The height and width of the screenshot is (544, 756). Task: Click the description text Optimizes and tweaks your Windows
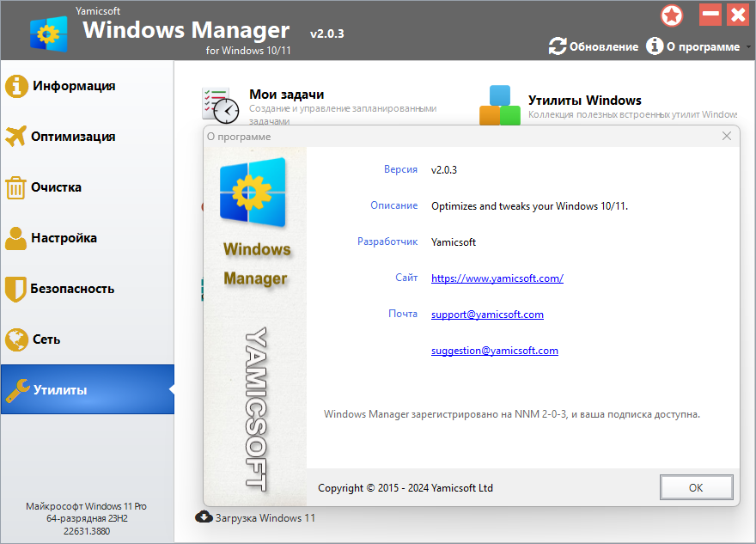pos(529,206)
